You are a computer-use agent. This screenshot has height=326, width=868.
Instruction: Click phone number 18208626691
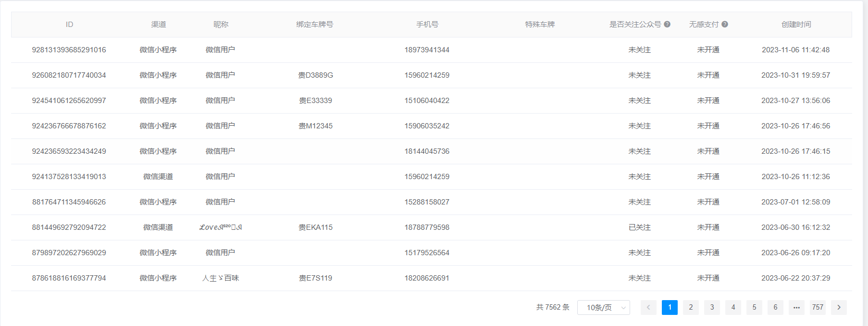click(x=427, y=278)
